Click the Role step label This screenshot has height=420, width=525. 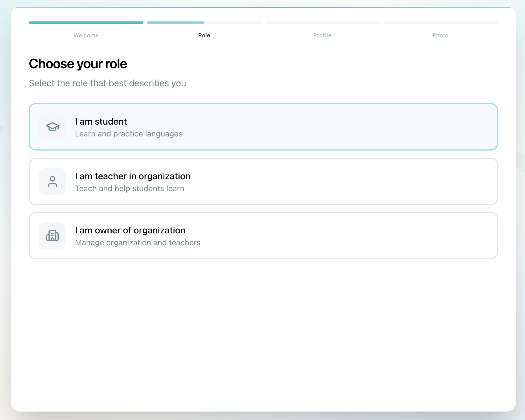(204, 35)
